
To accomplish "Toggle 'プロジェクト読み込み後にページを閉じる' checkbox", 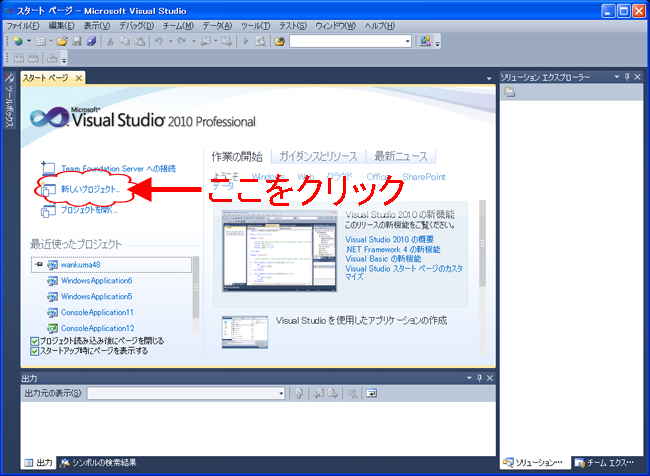I will pos(34,341).
